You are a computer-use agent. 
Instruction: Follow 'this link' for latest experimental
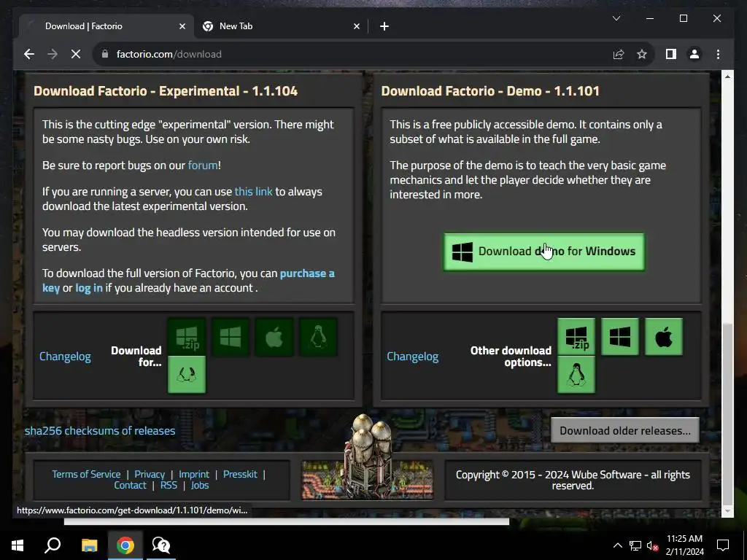[x=253, y=192]
